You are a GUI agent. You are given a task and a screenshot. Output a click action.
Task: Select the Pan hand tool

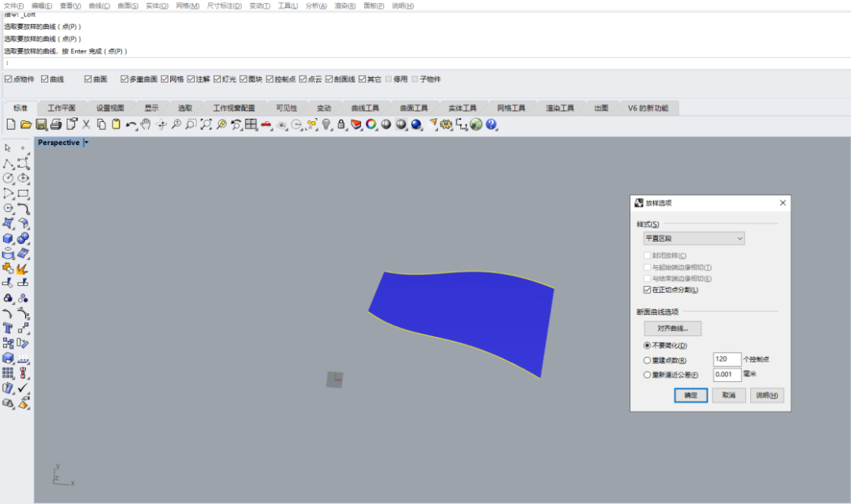pos(146,124)
